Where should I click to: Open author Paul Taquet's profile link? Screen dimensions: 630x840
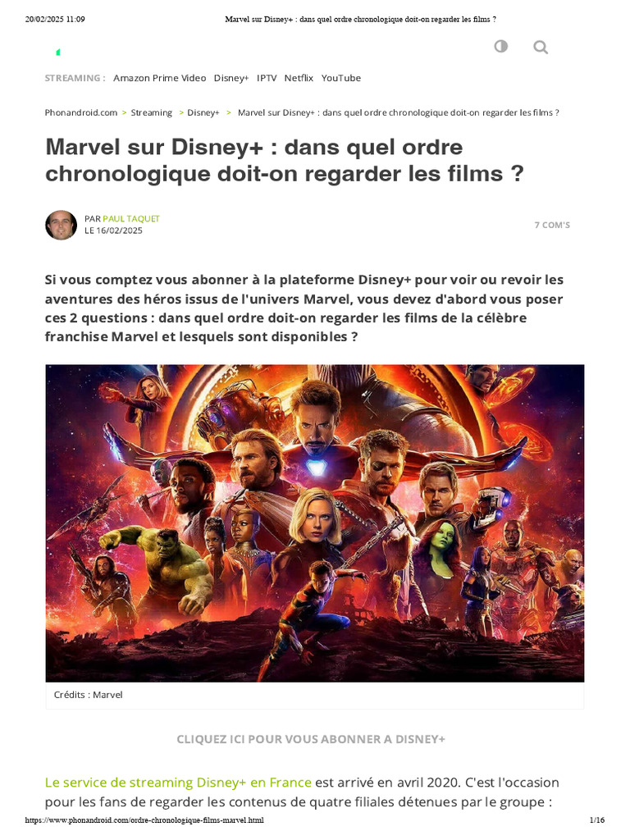[x=131, y=218]
